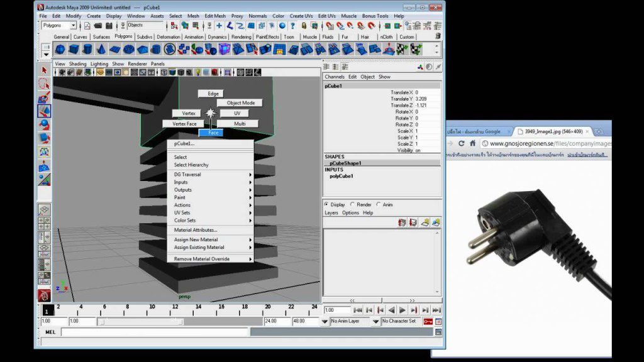
Task: Activate the Lasso select tool
Action: [x=44, y=84]
